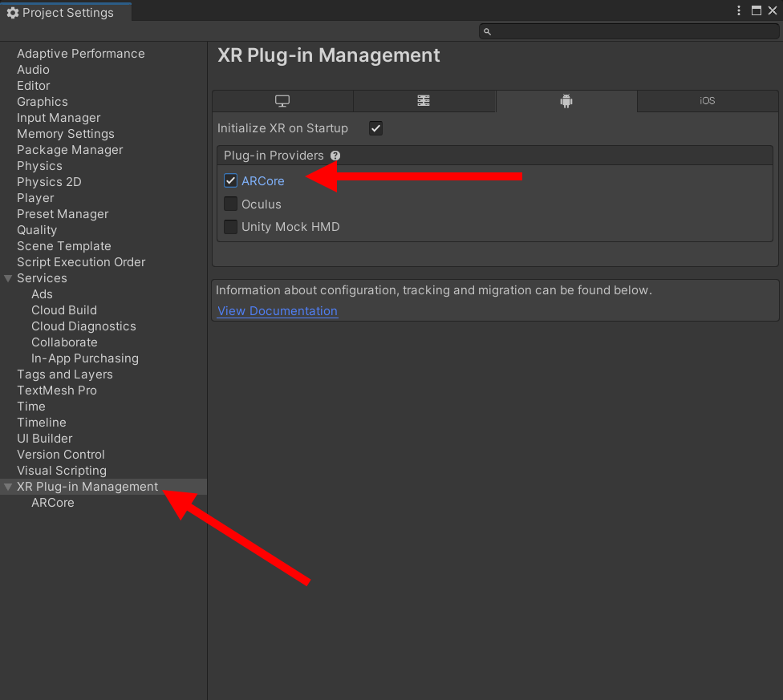Select Timeline settings
The image size is (783, 700).
pyautogui.click(x=42, y=422)
